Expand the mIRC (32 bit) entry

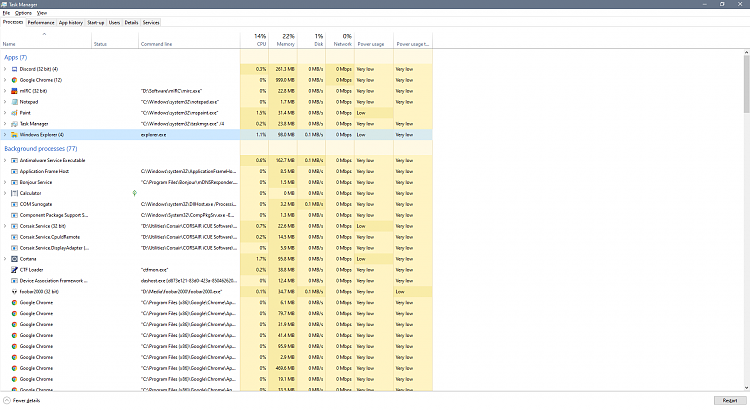(x=5, y=91)
